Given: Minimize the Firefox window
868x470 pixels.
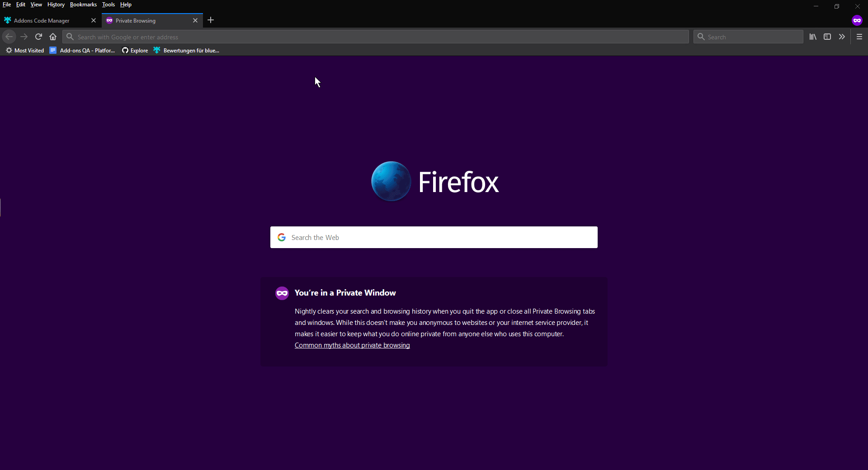Looking at the screenshot, I should tap(816, 6).
